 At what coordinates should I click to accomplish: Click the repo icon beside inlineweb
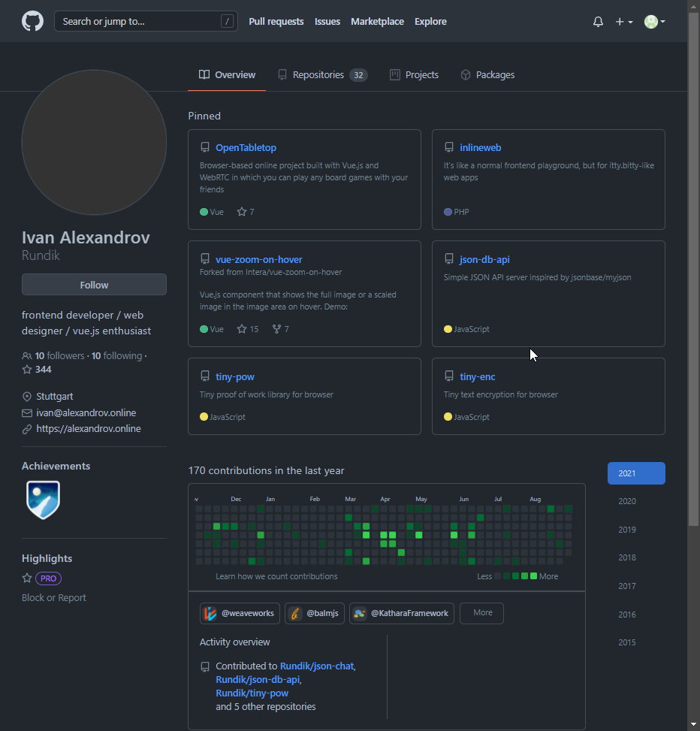[449, 148]
